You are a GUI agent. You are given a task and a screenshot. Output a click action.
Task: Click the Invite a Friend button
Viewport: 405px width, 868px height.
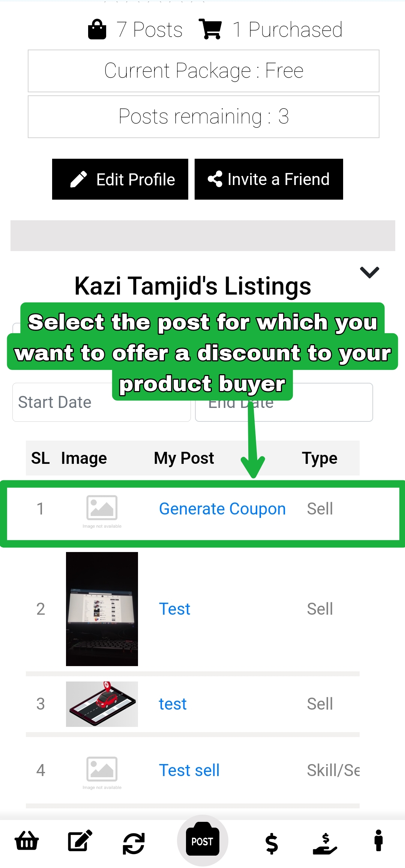[x=268, y=179]
